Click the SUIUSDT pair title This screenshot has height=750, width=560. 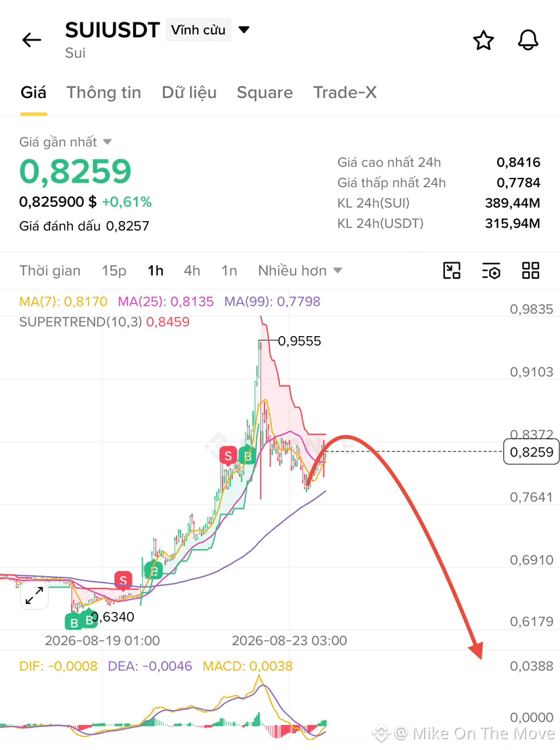tap(112, 30)
